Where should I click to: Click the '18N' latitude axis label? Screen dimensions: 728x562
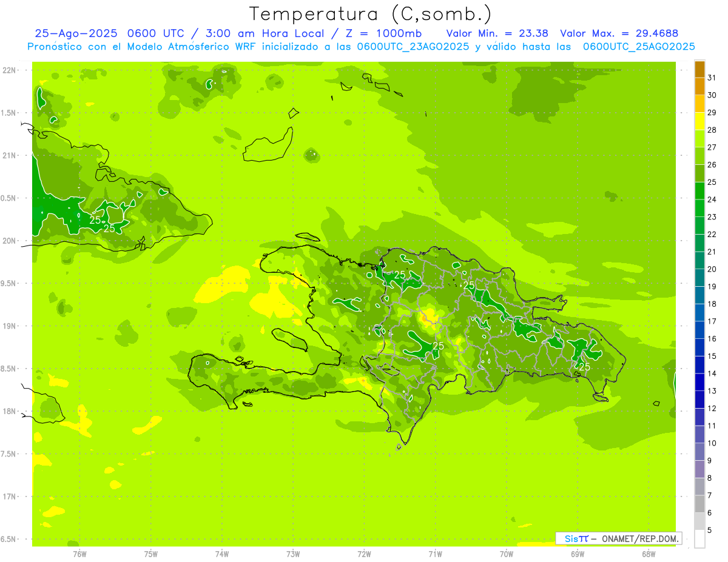9,412
